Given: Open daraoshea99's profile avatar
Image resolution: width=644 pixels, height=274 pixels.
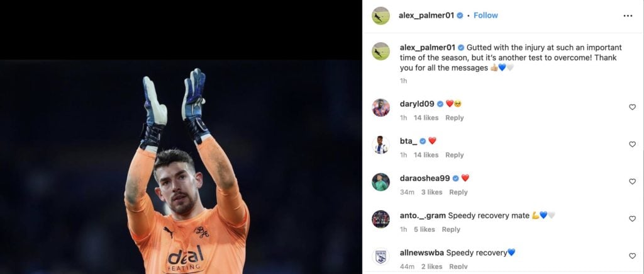Looking at the screenshot, I should tap(380, 182).
